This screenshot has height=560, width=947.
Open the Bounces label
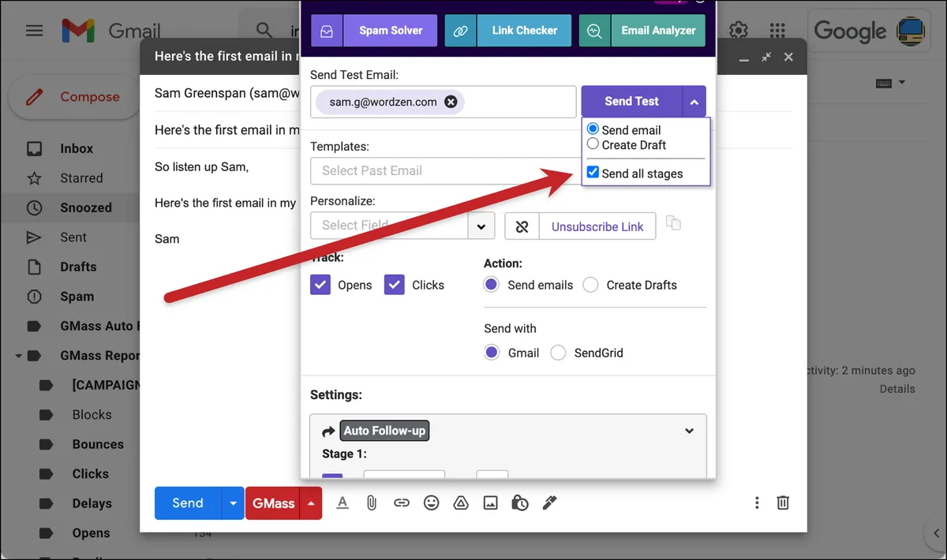pos(98,444)
